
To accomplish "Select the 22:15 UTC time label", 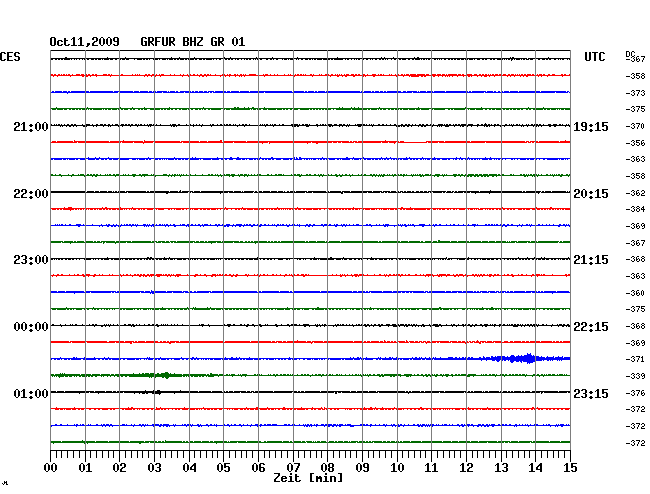I will [x=591, y=327].
